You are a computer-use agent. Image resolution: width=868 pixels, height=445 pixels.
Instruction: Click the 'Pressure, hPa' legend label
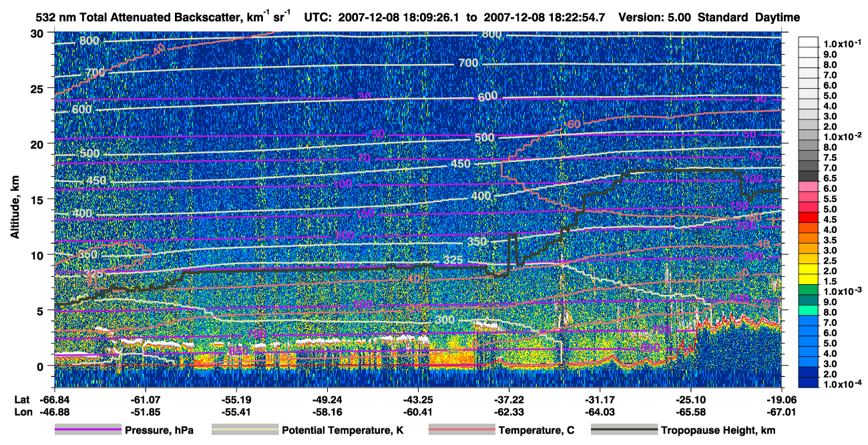(x=159, y=430)
